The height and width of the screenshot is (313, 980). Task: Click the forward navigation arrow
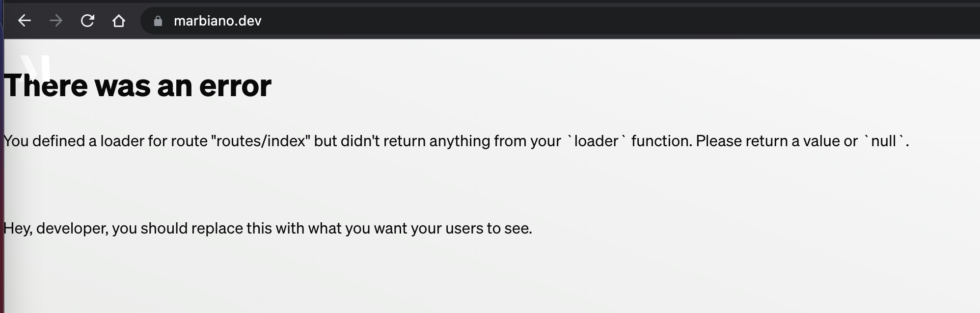tap(56, 21)
